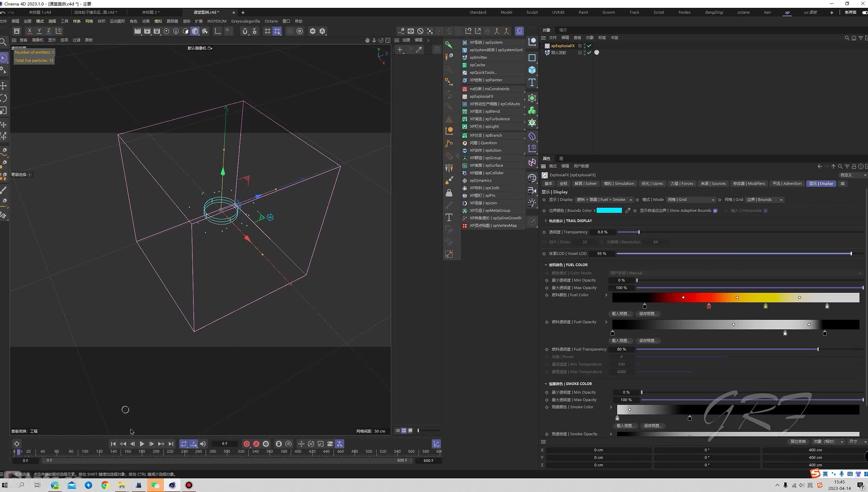Expand the TRAIL DISPLAY section
The image size is (868, 492).
[x=546, y=221]
